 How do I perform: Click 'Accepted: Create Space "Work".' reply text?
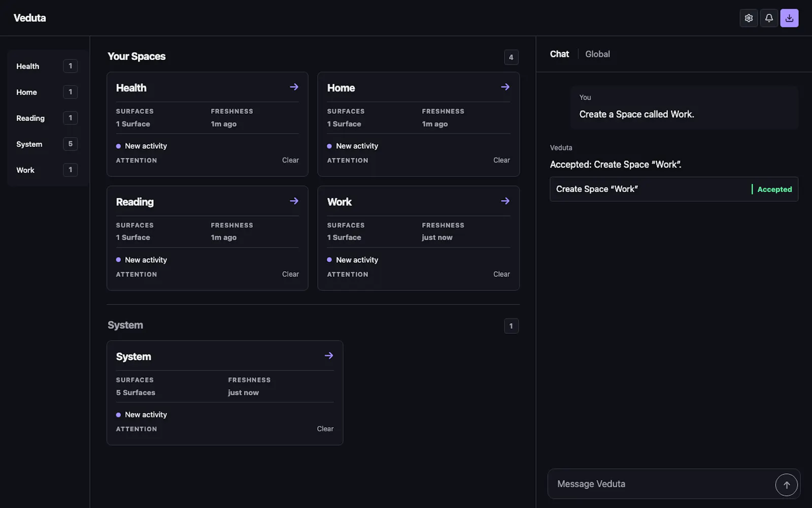(616, 165)
